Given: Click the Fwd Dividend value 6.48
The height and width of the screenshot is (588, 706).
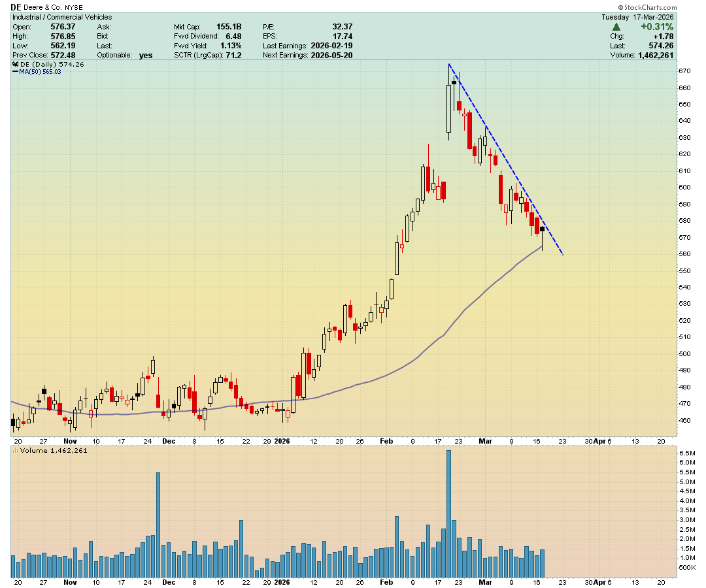Looking at the screenshot, I should (x=233, y=36).
